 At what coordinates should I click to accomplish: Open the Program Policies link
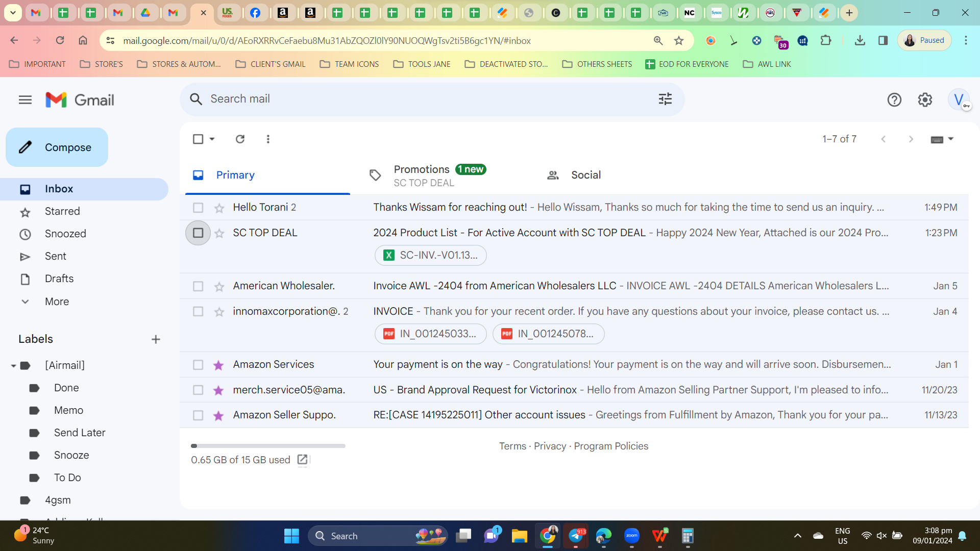click(611, 446)
